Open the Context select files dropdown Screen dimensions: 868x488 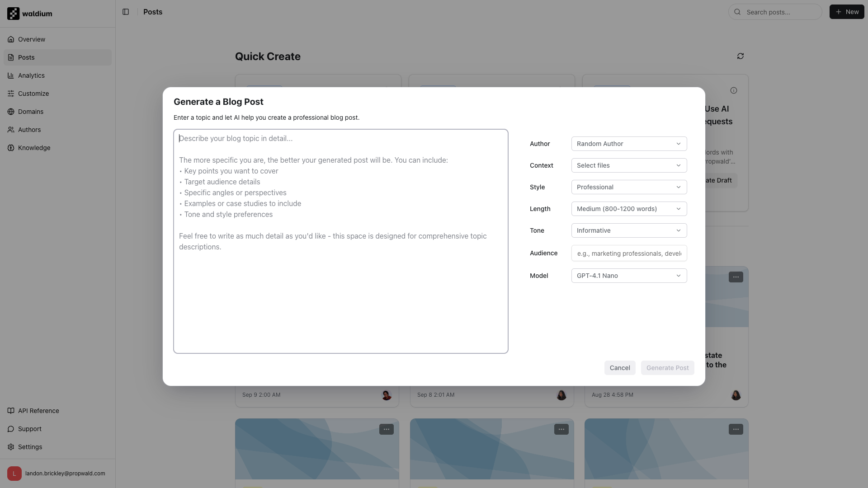(629, 165)
